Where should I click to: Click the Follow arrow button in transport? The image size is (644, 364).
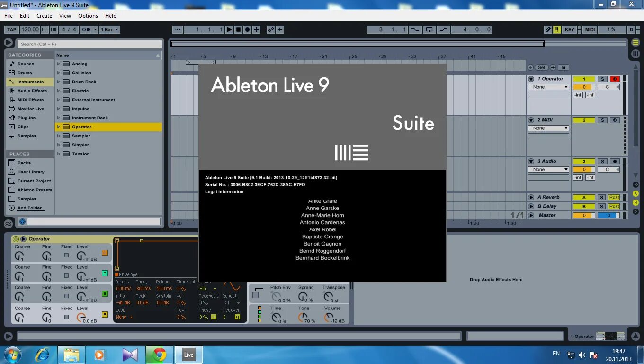click(x=178, y=29)
